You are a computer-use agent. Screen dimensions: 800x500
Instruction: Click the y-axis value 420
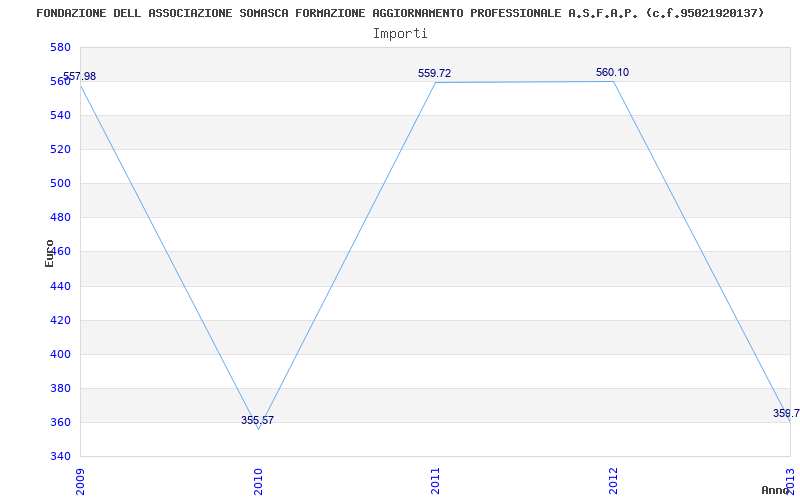pyautogui.click(x=60, y=320)
